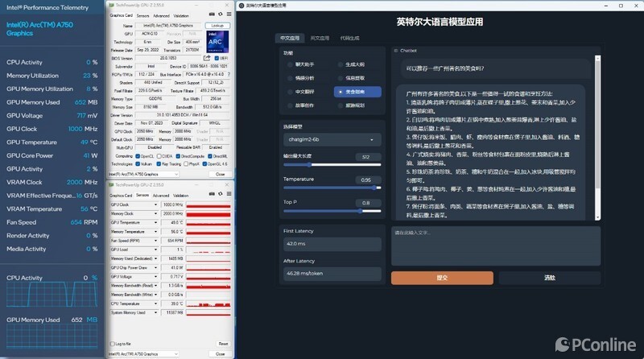Click the Lookup button in GPU-Z

[217, 26]
